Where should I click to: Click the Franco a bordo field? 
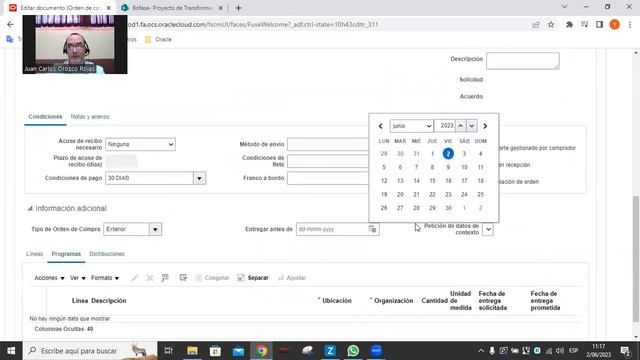328,178
